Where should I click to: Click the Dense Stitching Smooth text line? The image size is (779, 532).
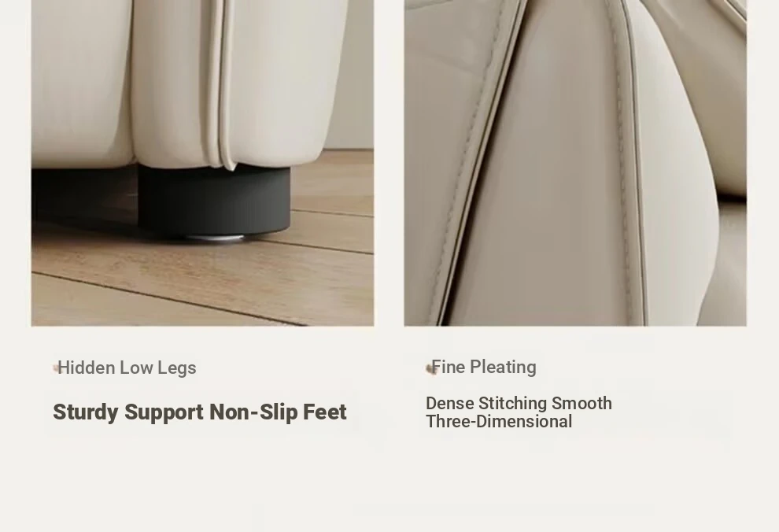click(x=519, y=403)
